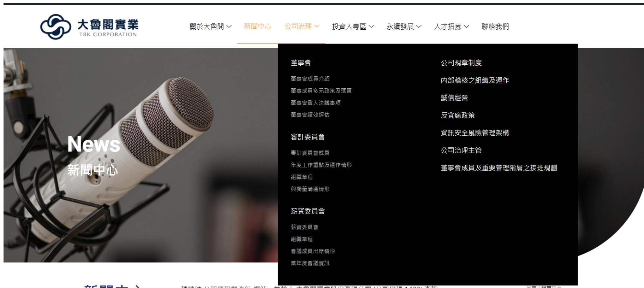Open the 薪資委員會 sub-link
644x288 pixels.
pyautogui.click(x=304, y=227)
